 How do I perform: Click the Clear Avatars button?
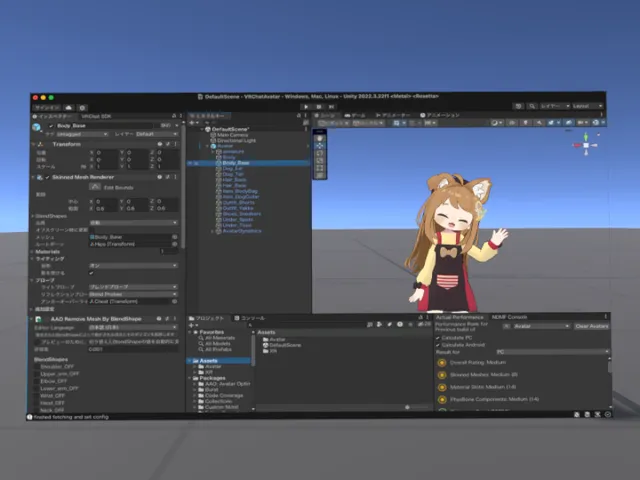(591, 326)
